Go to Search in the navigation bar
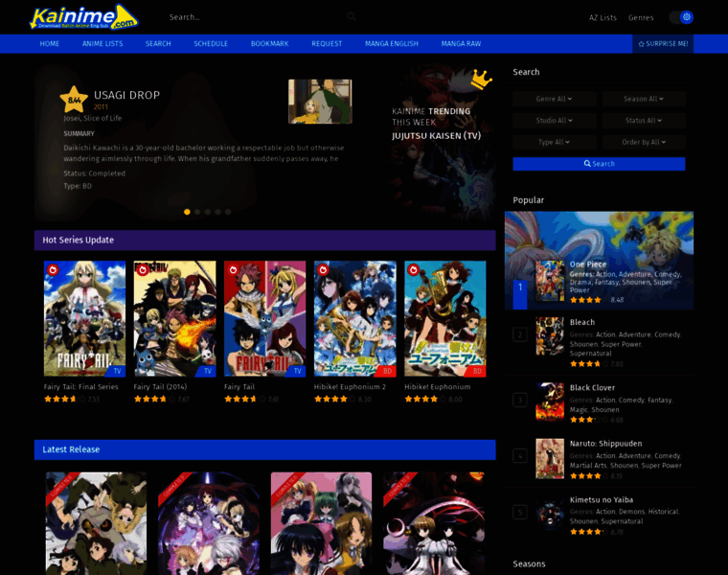The height and width of the screenshot is (575, 728). tap(158, 44)
